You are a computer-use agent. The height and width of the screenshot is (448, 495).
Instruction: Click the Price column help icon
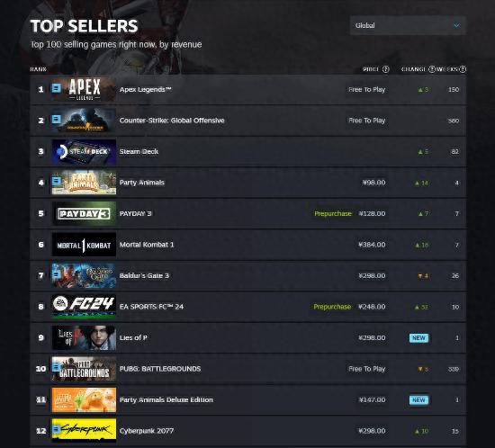click(386, 69)
